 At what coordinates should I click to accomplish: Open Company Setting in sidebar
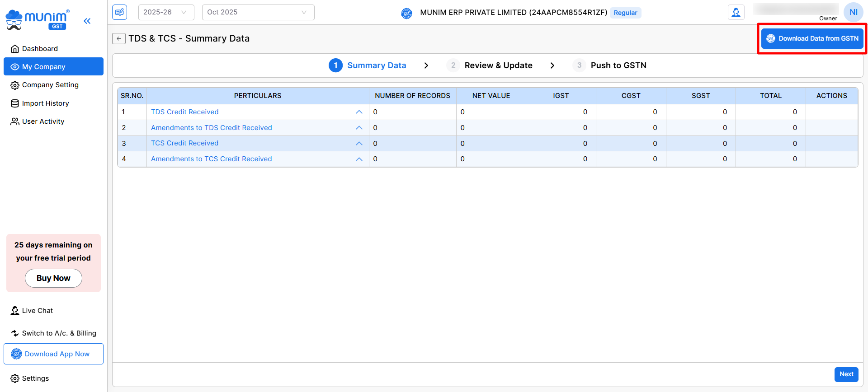[50, 85]
